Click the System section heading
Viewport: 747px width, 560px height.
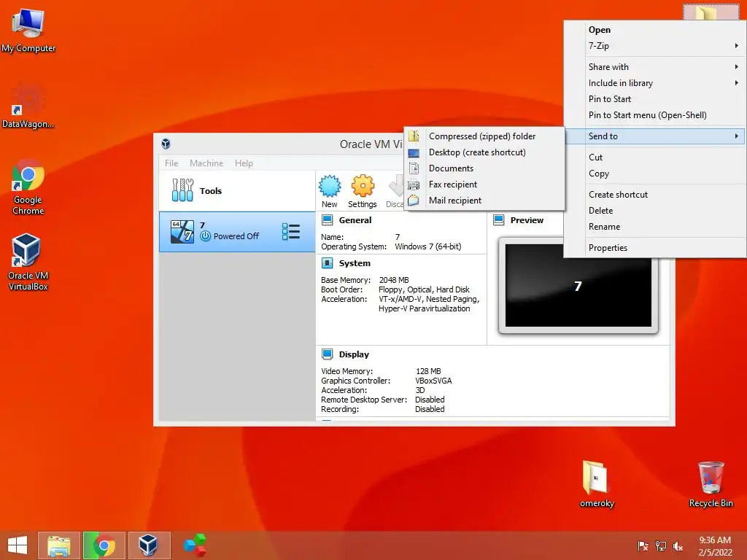coord(355,262)
